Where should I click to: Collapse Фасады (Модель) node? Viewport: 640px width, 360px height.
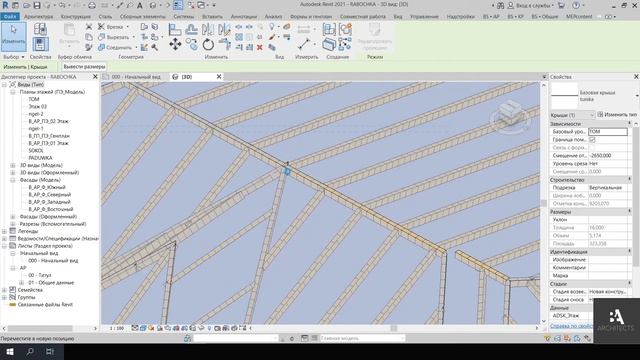point(13,180)
